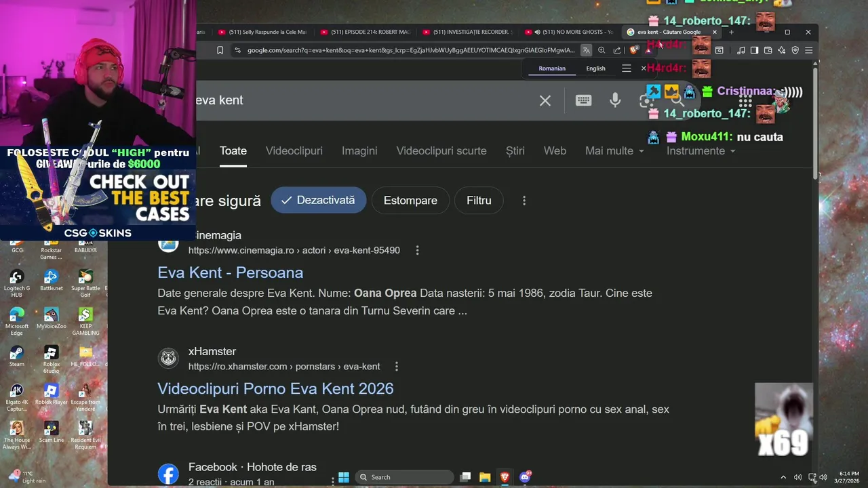The height and width of the screenshot is (488, 868).
Task: Open File Explorer from the taskbar
Action: click(485, 477)
